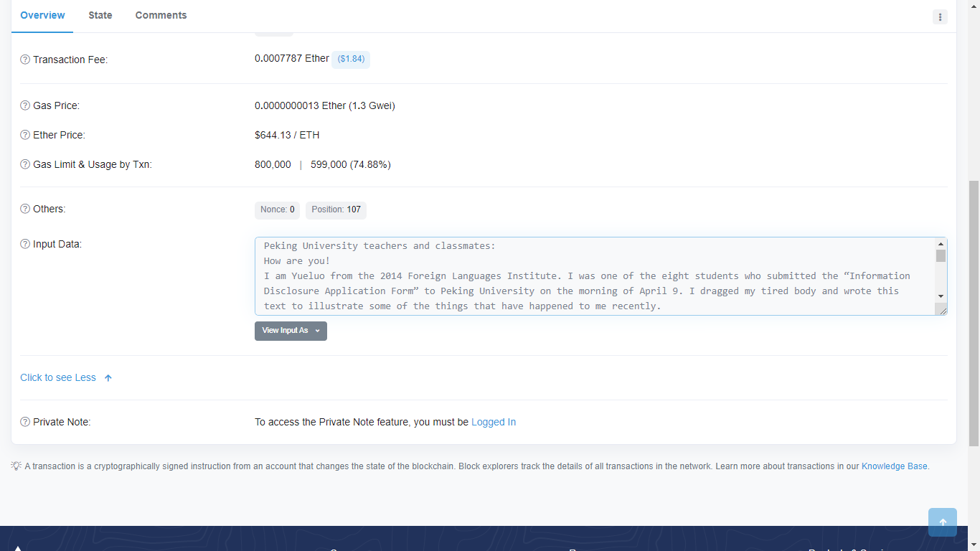The width and height of the screenshot is (980, 551).
Task: Follow the Logged In link
Action: click(494, 422)
